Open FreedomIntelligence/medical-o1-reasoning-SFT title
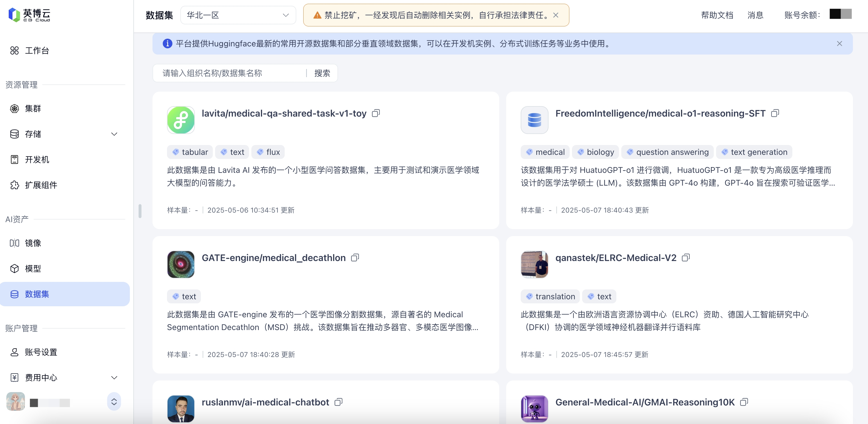 [x=660, y=114]
